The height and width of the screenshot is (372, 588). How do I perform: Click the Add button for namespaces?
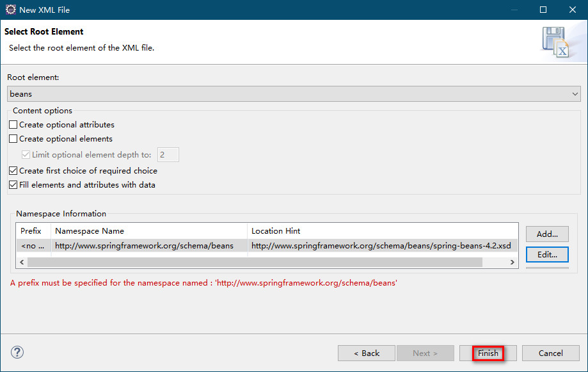546,234
